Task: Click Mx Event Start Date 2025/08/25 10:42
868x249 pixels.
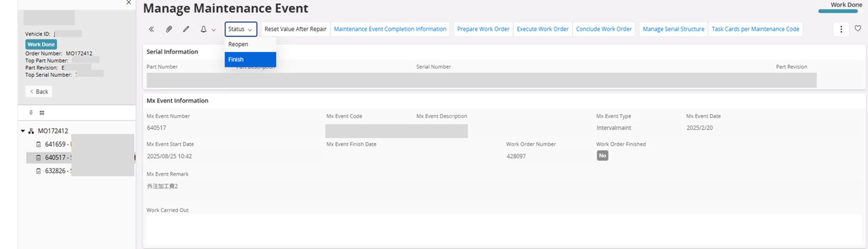Action: (x=169, y=156)
